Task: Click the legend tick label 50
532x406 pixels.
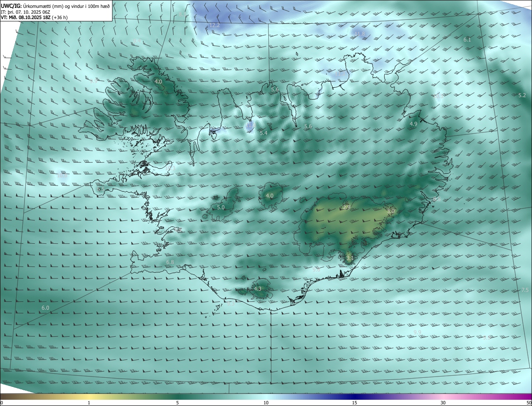Action: coord(528,403)
